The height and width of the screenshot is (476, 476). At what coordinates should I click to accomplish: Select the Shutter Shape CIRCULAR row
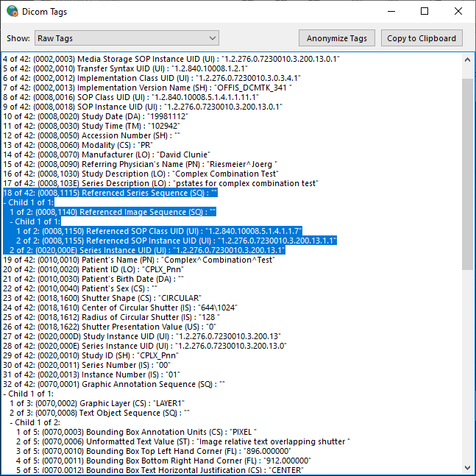(102, 298)
